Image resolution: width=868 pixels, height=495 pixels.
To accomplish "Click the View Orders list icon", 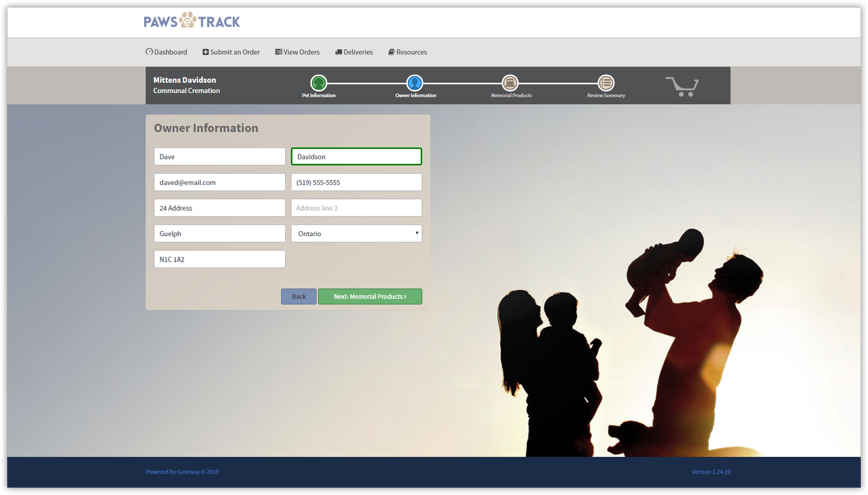I will (x=278, y=52).
